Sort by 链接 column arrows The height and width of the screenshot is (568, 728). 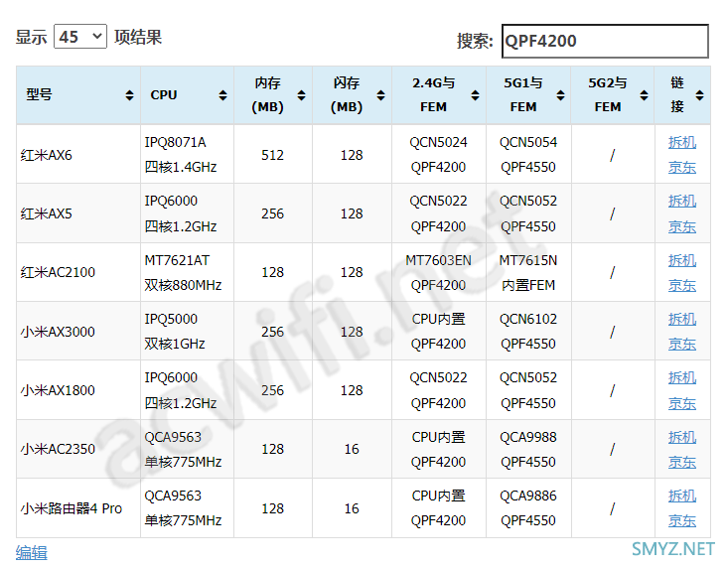point(699,95)
